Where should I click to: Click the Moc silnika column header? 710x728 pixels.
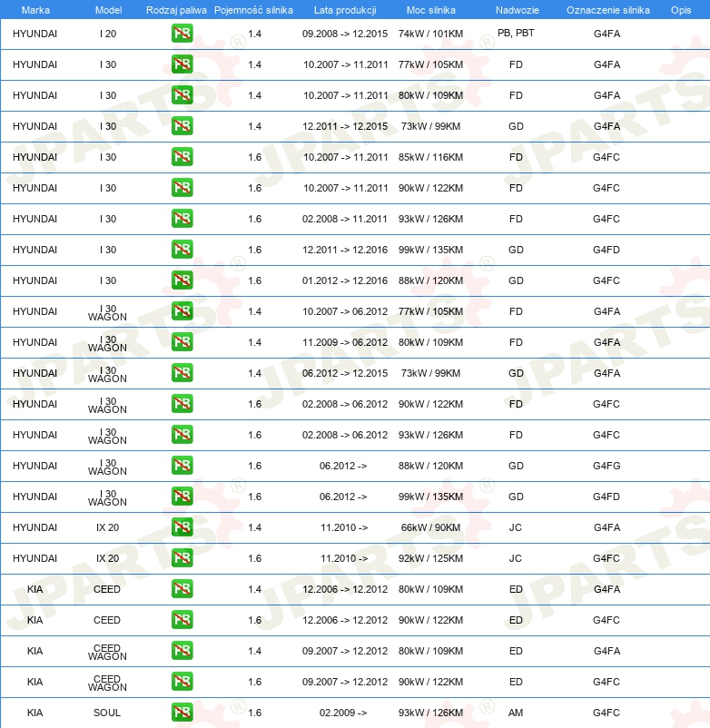pos(431,10)
